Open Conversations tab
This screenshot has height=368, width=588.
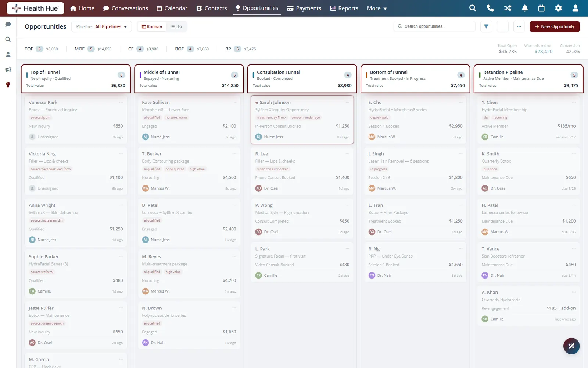[126, 8]
